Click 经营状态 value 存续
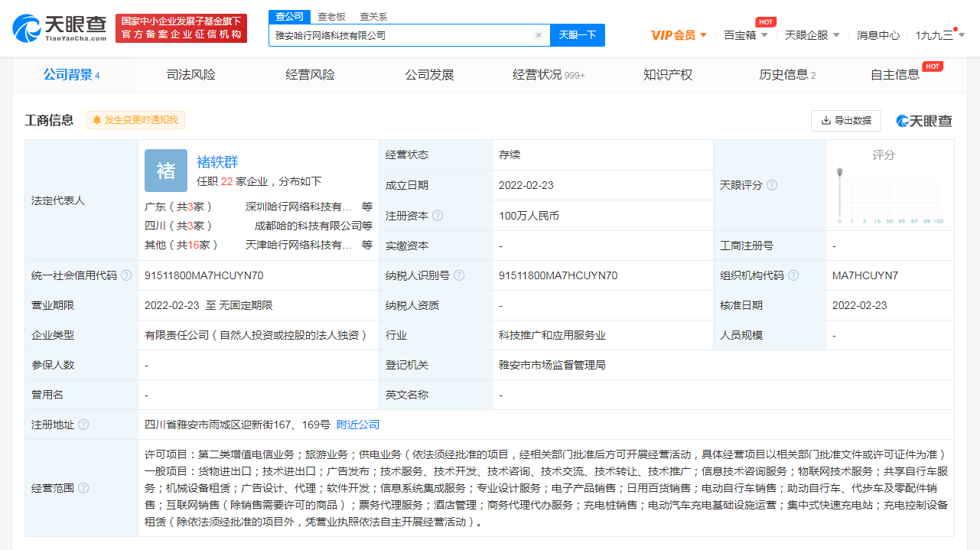This screenshot has height=550, width=980. 510,155
